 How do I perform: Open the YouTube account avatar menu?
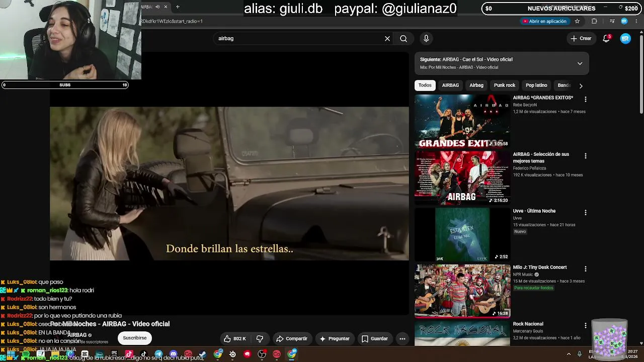coord(625,38)
